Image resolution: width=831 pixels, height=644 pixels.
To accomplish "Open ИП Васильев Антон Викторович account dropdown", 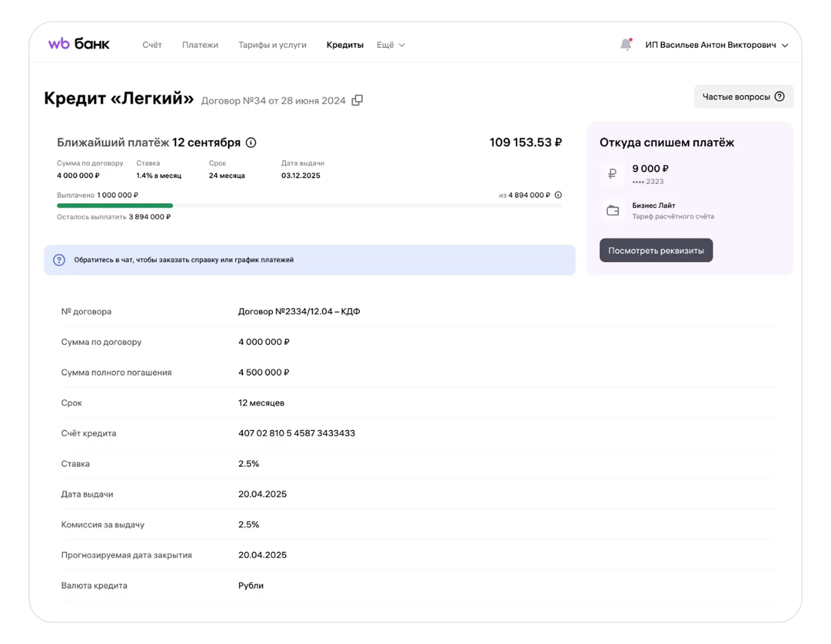I will coord(711,45).
